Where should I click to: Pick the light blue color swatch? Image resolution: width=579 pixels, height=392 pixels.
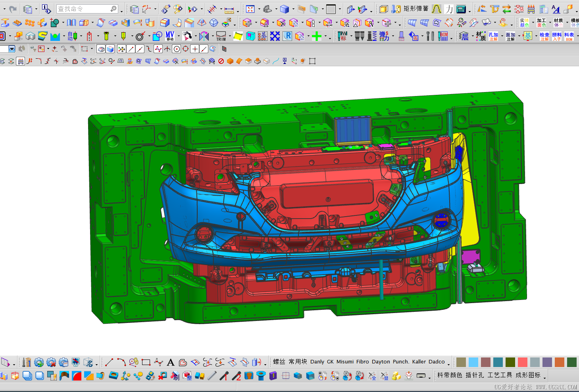coord(473,362)
